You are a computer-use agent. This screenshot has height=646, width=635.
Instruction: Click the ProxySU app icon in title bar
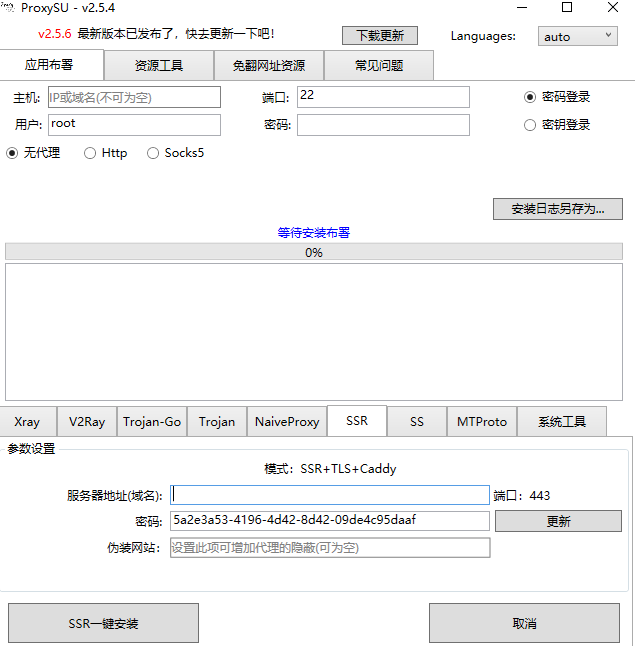pos(7,8)
